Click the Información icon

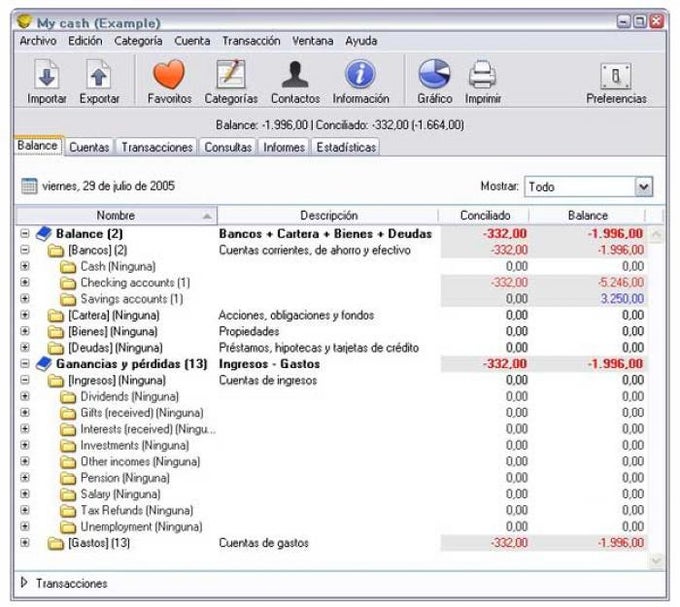360,74
